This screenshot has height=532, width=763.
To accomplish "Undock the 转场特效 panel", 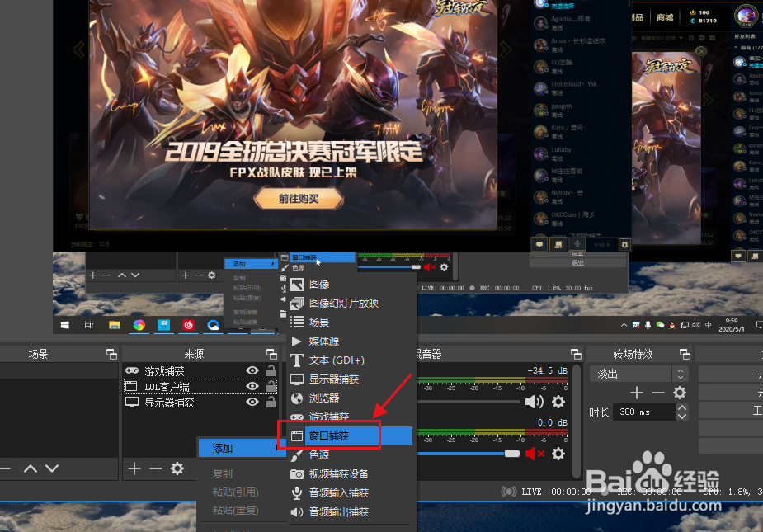I will click(685, 354).
